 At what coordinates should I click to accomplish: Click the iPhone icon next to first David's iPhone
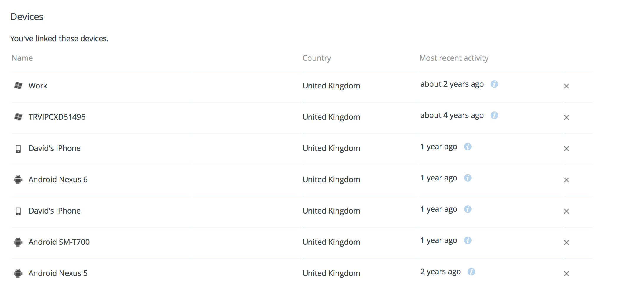coord(18,149)
